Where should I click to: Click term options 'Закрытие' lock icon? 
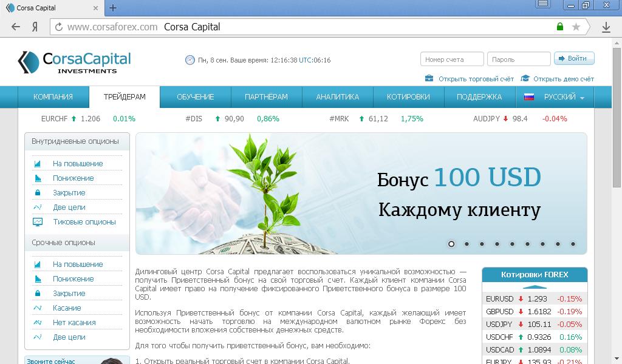tap(38, 293)
